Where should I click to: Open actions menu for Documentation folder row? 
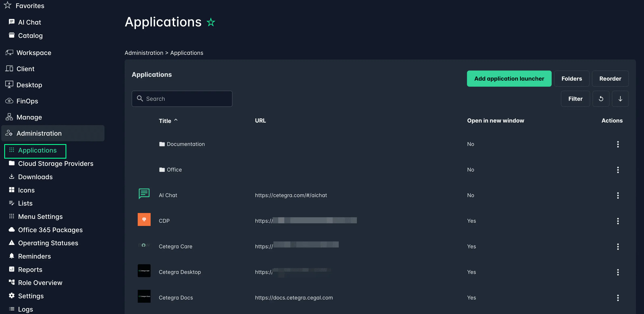point(618,144)
